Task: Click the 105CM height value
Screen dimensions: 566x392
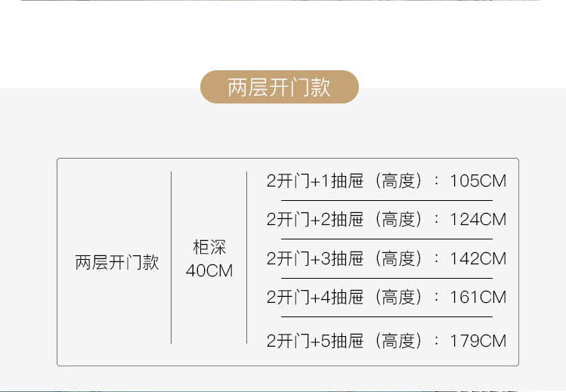Action: [478, 181]
